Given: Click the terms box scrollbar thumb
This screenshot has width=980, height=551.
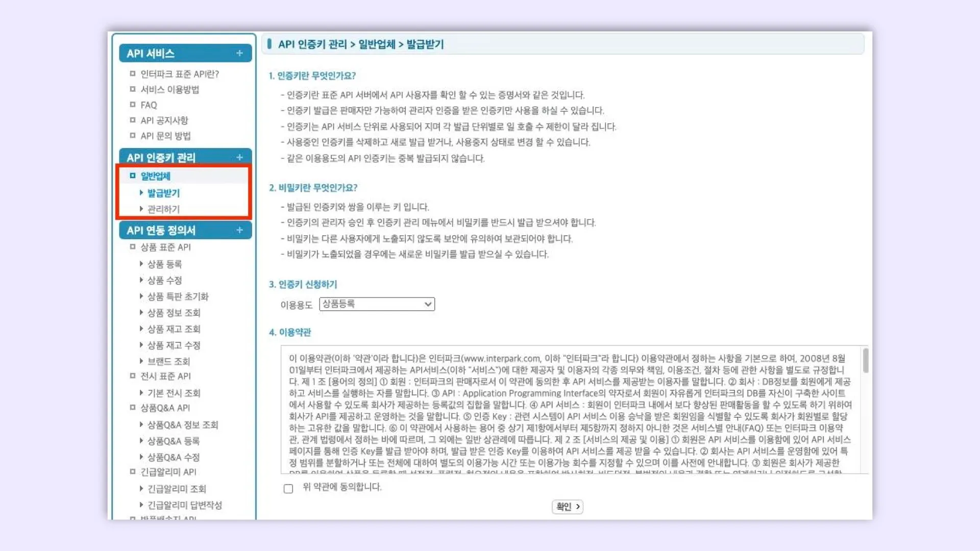Looking at the screenshot, I should 865,360.
